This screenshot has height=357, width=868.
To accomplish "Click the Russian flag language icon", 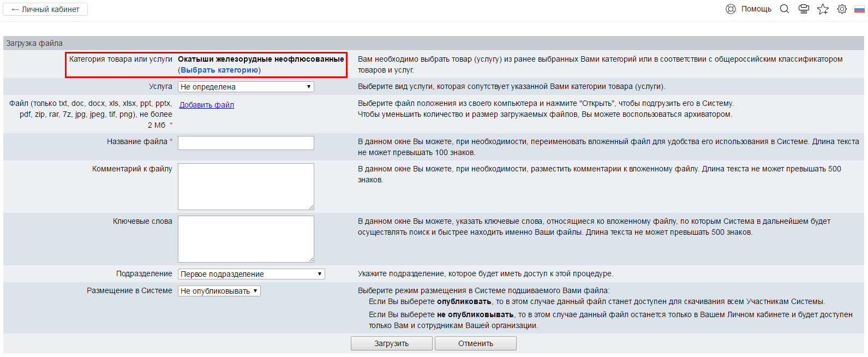I will click(x=859, y=9).
